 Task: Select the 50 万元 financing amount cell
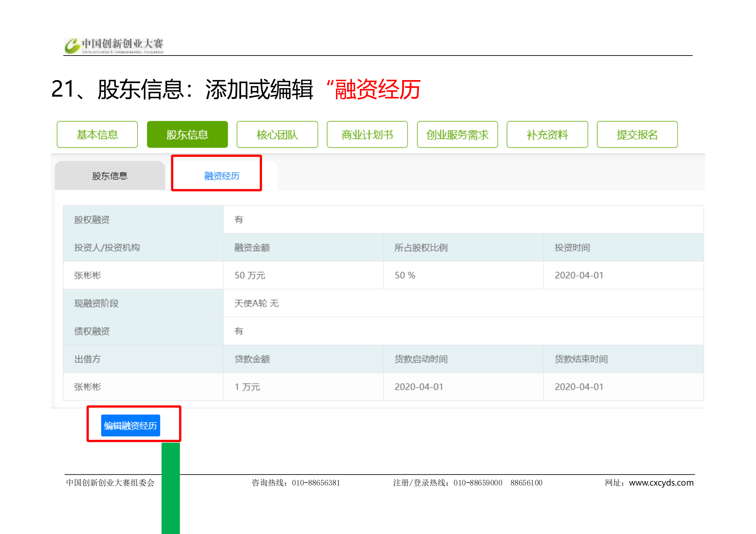(x=250, y=275)
